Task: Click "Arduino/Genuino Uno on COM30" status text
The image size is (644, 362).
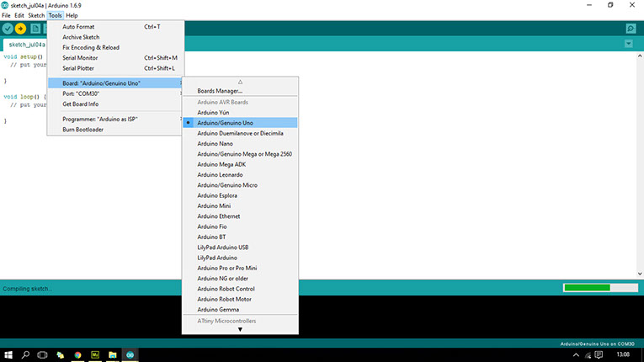Action: pyautogui.click(x=597, y=344)
